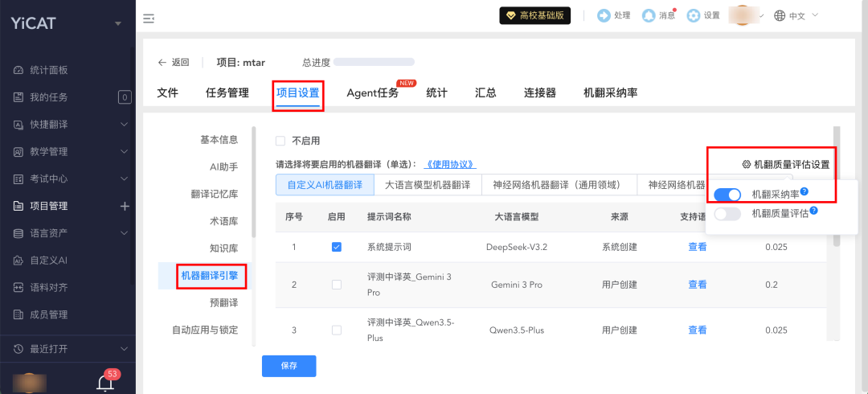Image resolution: width=868 pixels, height=394 pixels.
Task: Turn off the 机翻采纳率 switch
Action: pyautogui.click(x=727, y=195)
